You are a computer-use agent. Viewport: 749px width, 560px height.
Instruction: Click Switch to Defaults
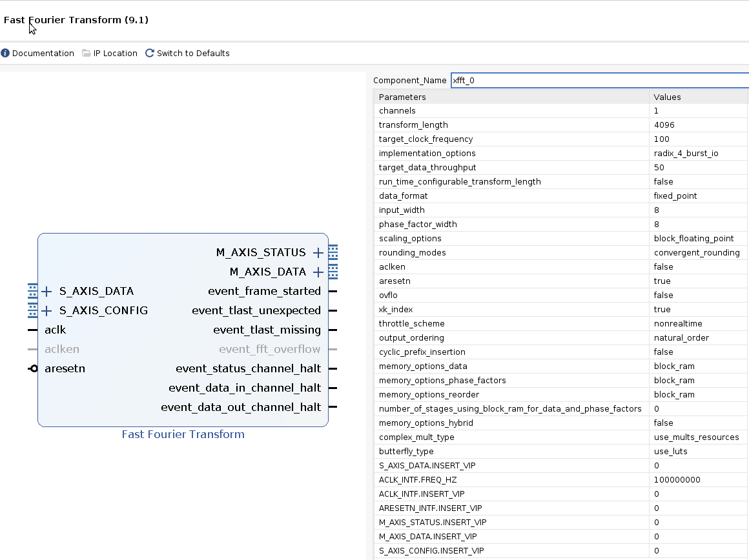[193, 53]
